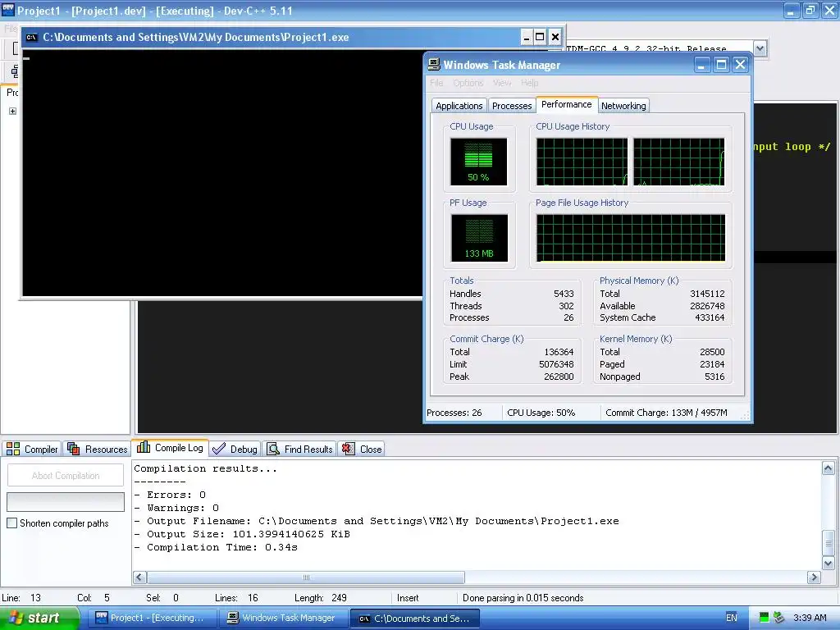Click the Output Filename line in log

point(376,521)
